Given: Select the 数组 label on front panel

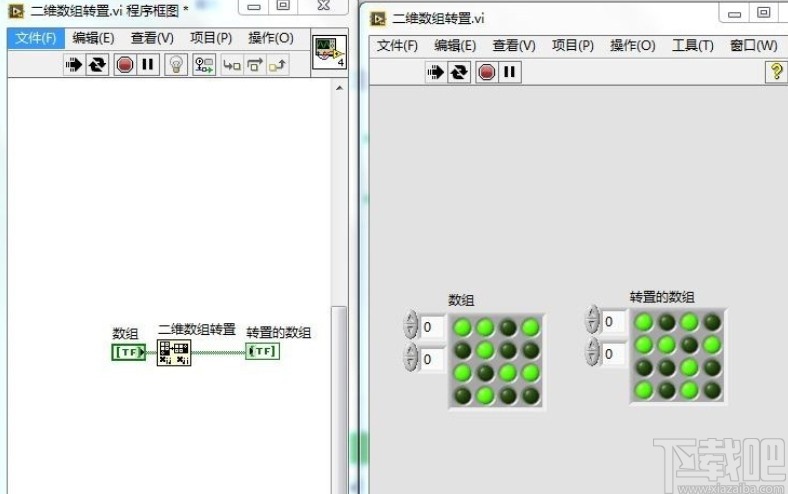Looking at the screenshot, I should (461, 301).
